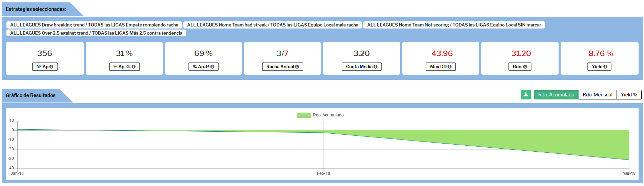Click info icon next to Nº Ap
Screen dimensions: 644x186
pyautogui.click(x=52, y=67)
